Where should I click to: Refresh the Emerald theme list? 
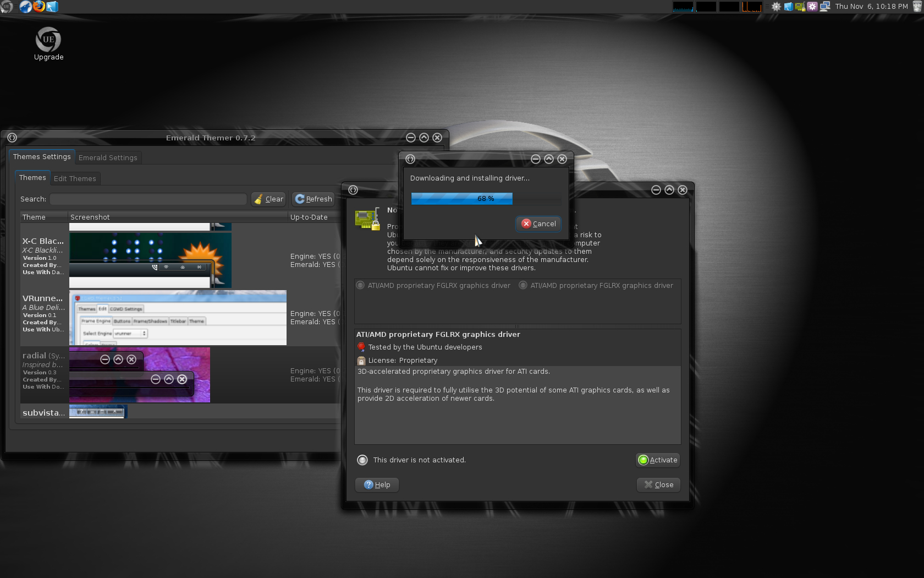click(x=313, y=199)
